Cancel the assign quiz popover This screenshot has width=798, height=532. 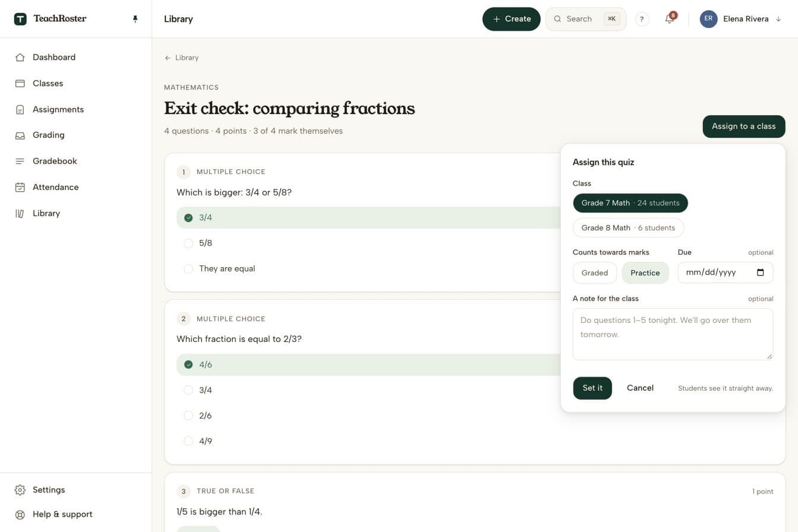(x=640, y=388)
